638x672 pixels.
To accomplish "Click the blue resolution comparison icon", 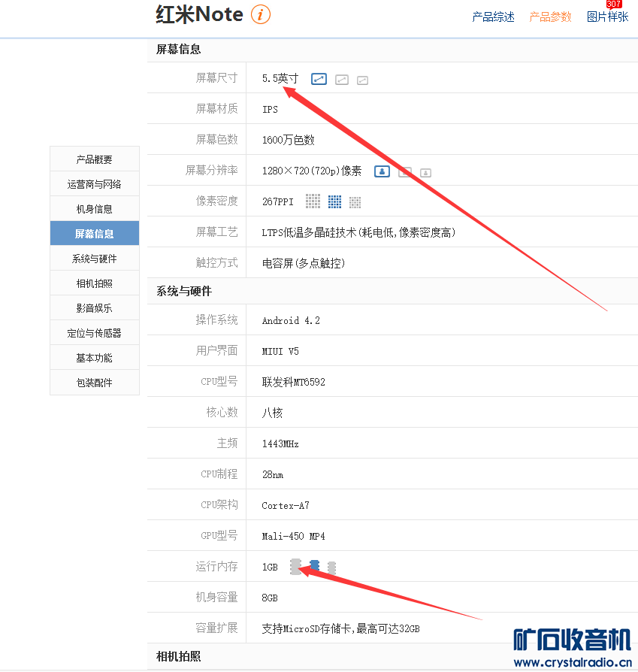I will (382, 171).
